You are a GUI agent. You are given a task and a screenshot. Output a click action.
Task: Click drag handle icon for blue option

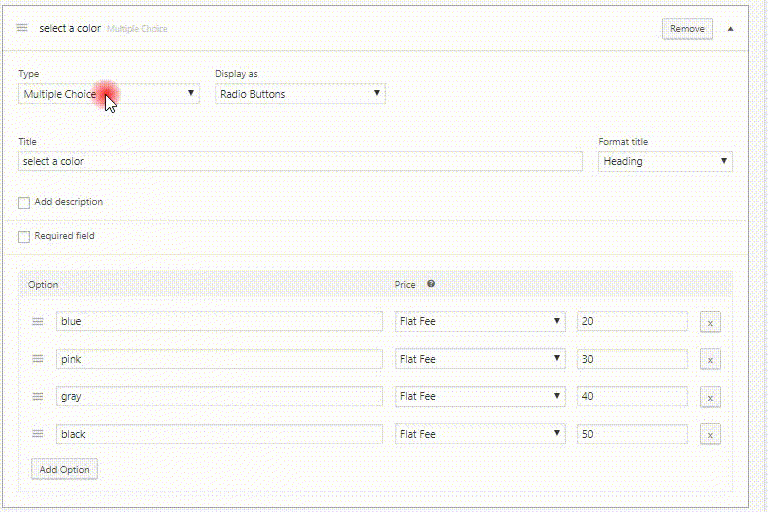click(38, 321)
